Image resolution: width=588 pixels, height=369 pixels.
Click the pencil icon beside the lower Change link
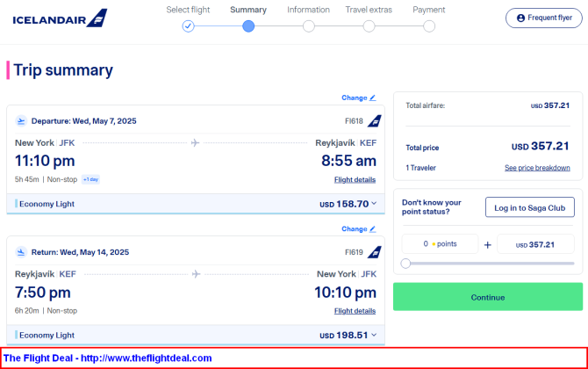click(x=372, y=229)
